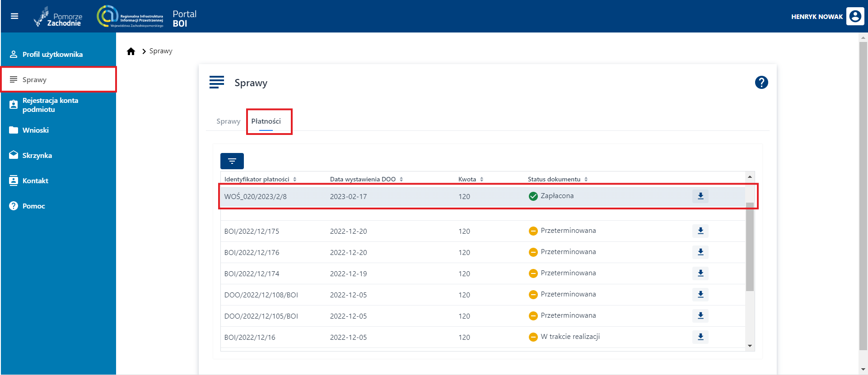The image size is (868, 375).
Task: Download document for BOI/2022/12/16 payment
Action: point(700,337)
